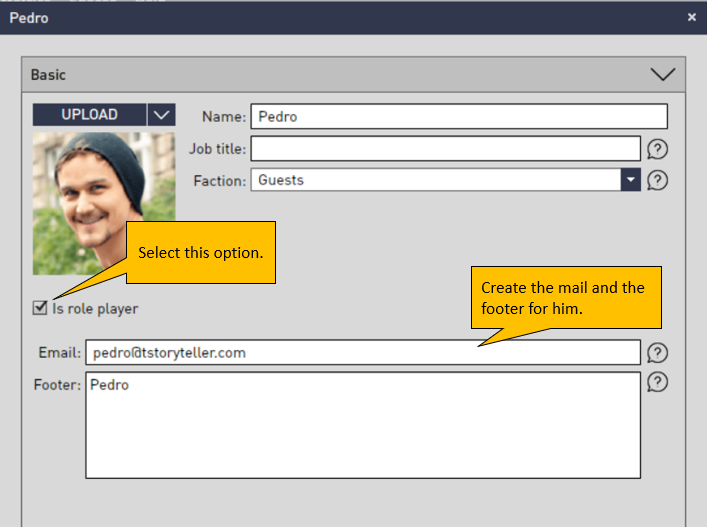Click into the Footer text area
The width and height of the screenshot is (707, 527).
pos(363,425)
